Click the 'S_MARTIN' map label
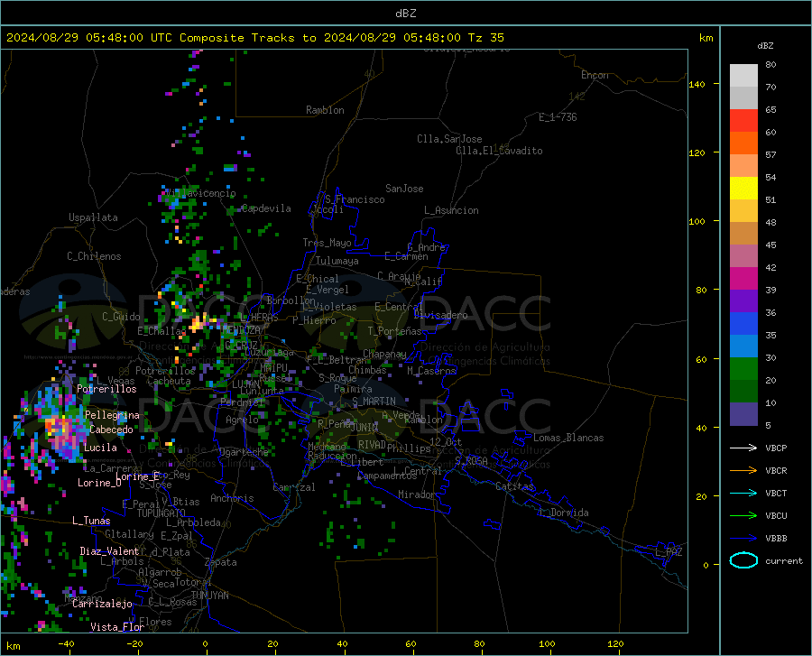 pyautogui.click(x=374, y=402)
